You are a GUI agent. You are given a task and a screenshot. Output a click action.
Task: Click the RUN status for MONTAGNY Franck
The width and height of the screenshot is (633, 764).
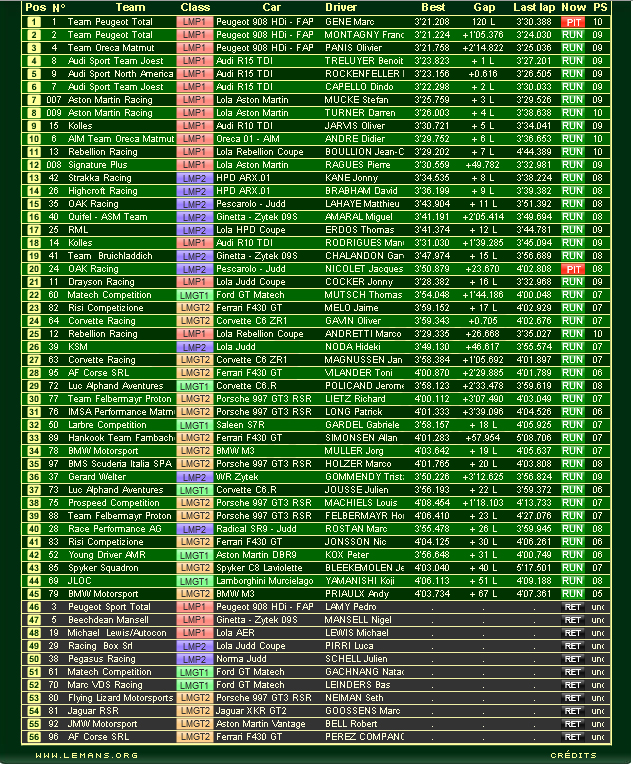point(573,35)
